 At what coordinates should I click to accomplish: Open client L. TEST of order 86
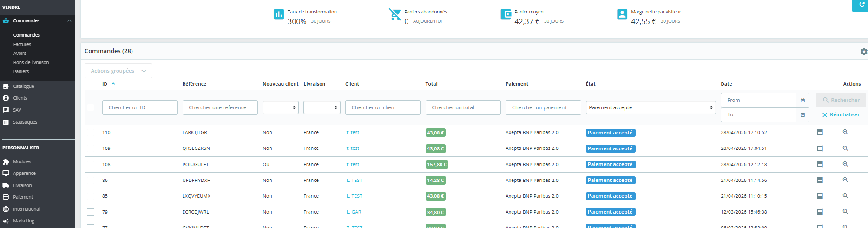coord(354,180)
